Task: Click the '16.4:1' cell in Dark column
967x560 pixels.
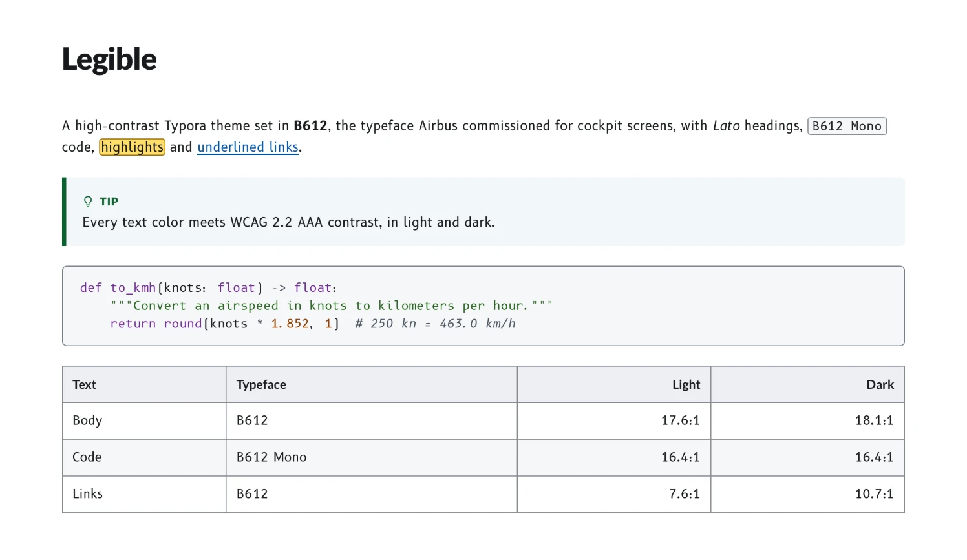Action: click(807, 458)
